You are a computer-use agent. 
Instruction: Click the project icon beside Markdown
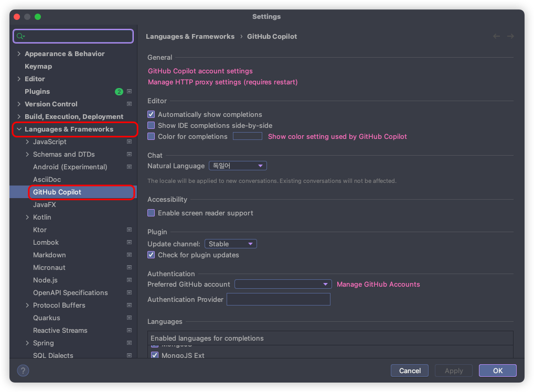click(130, 255)
